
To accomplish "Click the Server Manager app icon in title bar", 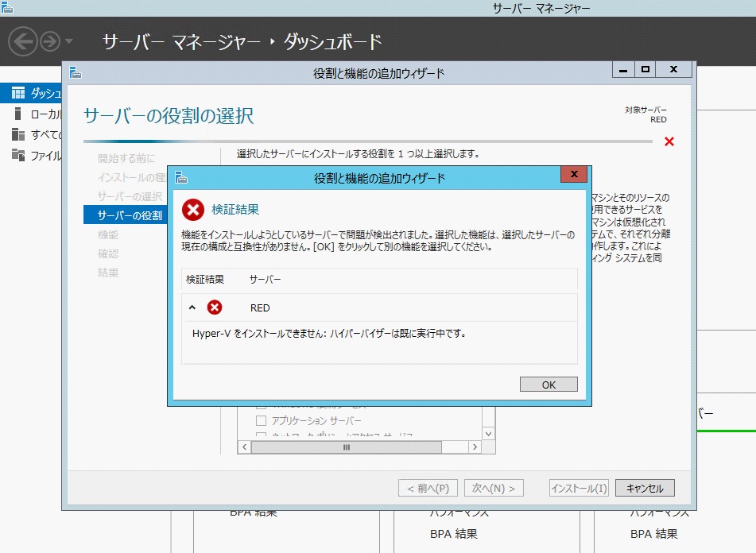I will coord(6,7).
